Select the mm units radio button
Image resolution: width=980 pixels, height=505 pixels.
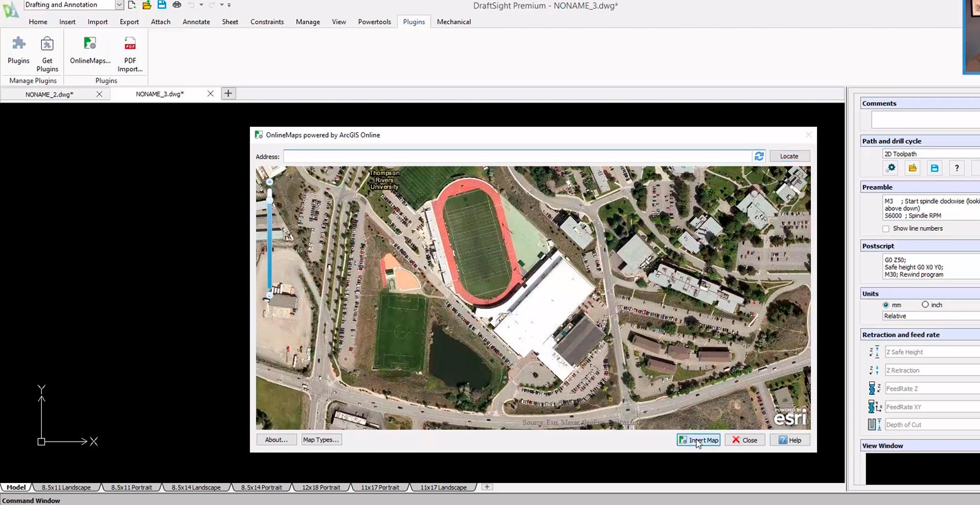pos(886,305)
